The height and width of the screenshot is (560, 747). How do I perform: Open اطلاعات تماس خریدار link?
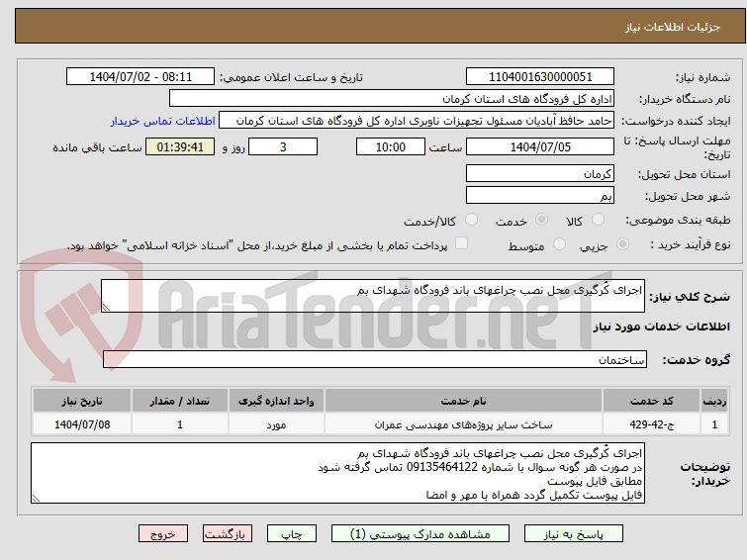click(162, 121)
